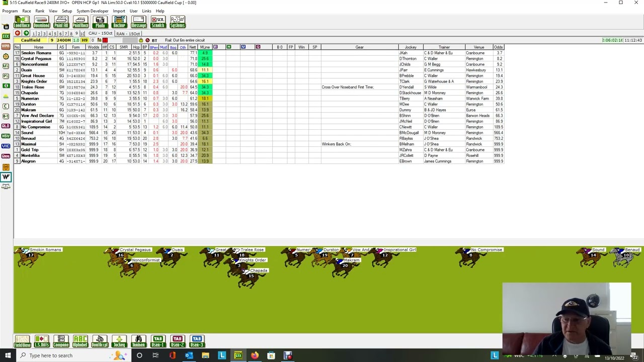644x362 pixels.
Task: Sort by the Odds column header
Action: point(498,47)
